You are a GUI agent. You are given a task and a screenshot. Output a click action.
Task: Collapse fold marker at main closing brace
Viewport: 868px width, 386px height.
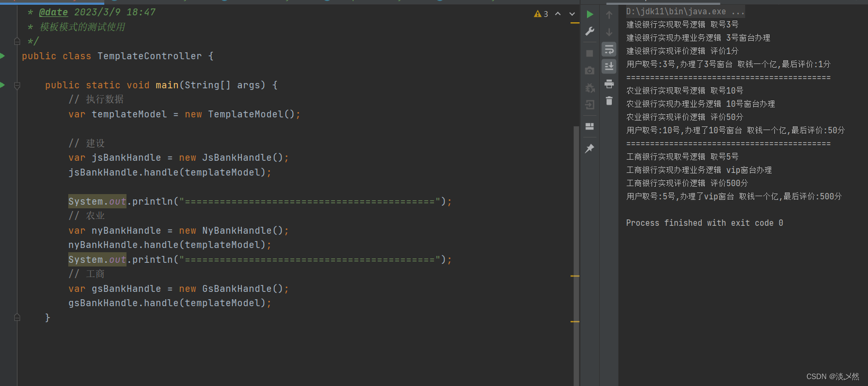click(17, 317)
